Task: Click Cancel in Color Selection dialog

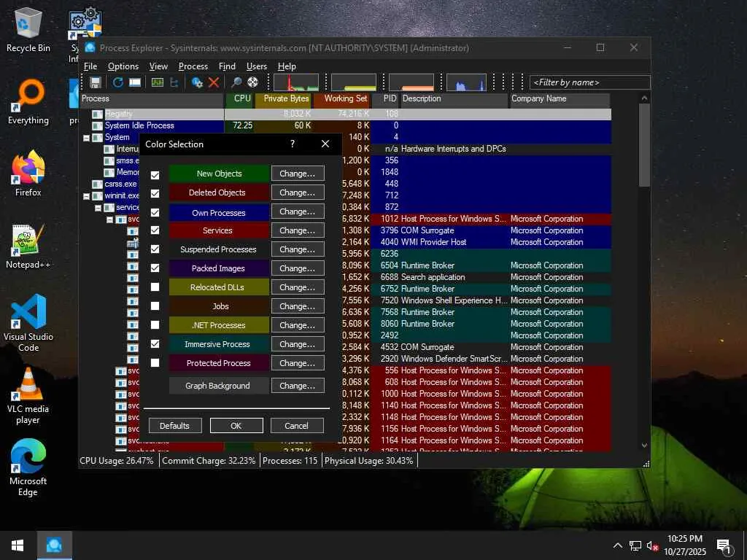Action: point(297,426)
